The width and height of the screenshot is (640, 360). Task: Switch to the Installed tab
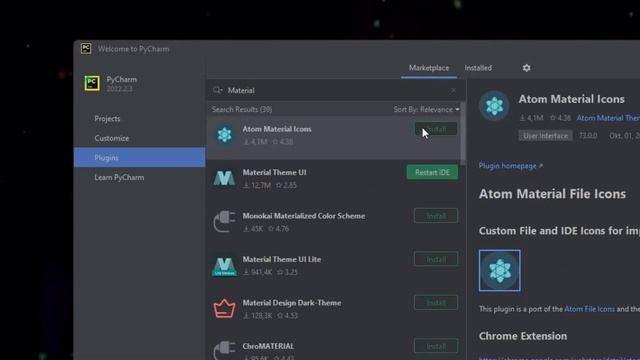pos(478,68)
